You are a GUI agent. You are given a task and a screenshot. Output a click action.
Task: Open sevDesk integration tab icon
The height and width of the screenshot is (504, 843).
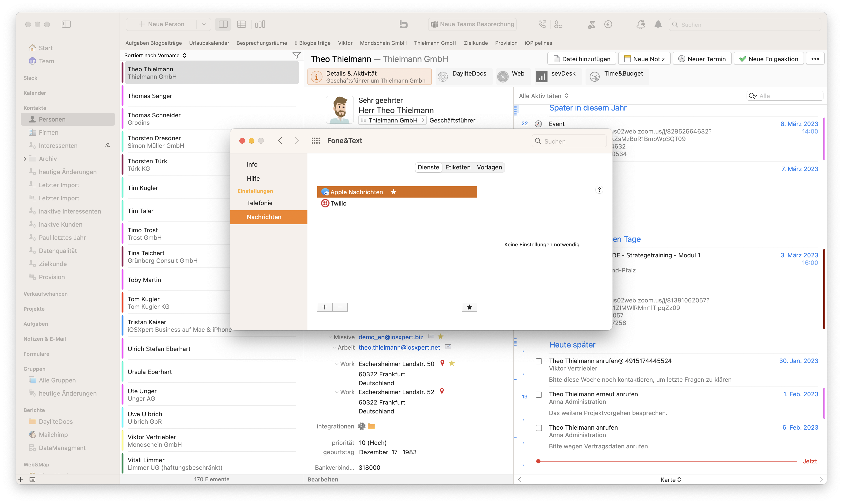point(541,76)
